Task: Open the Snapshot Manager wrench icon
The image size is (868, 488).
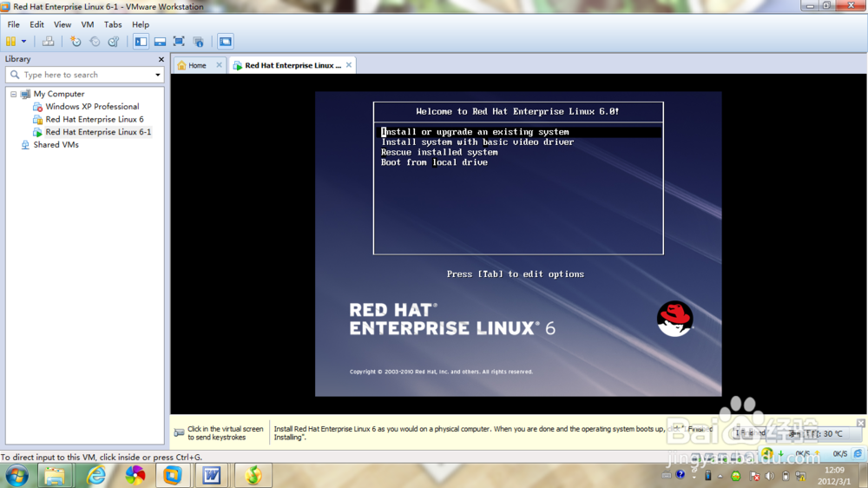Action: click(x=114, y=42)
